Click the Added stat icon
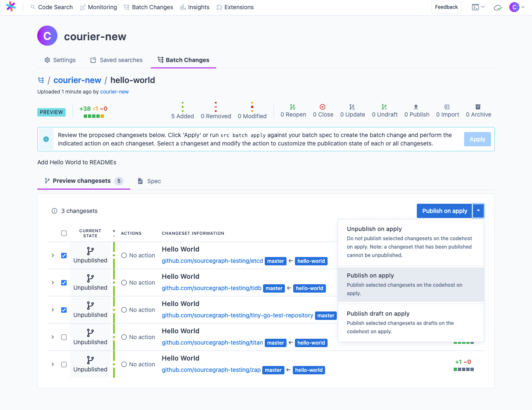The height and width of the screenshot is (410, 532). (183, 106)
